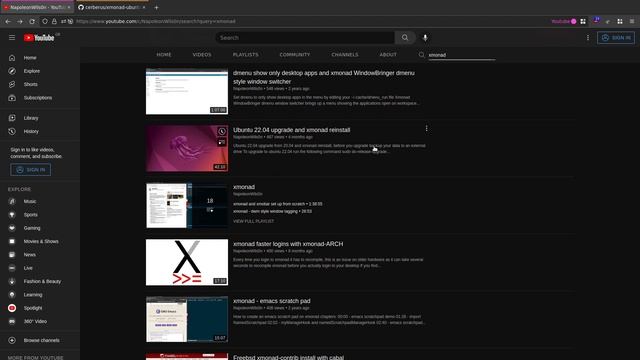Open 'xmonad - emacs scratch pad' title

tap(271, 301)
